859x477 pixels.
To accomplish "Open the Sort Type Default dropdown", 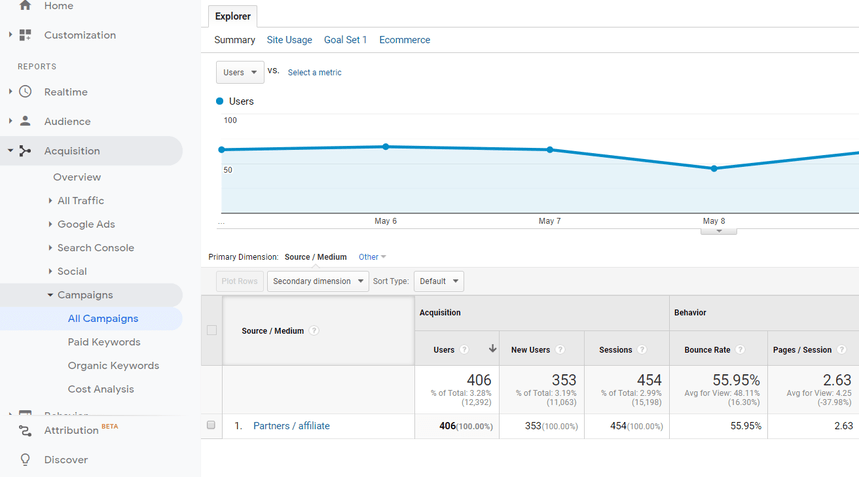I will (438, 281).
